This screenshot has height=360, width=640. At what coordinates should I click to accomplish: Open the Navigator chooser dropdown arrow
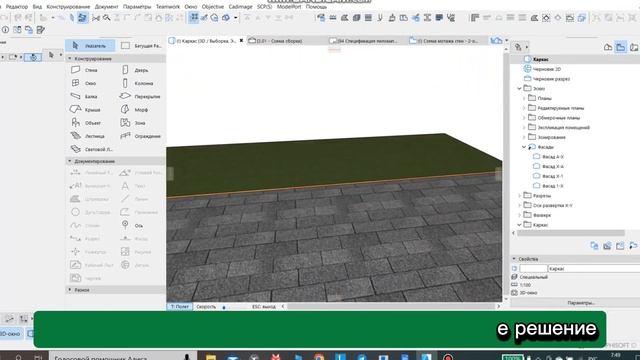527,47
